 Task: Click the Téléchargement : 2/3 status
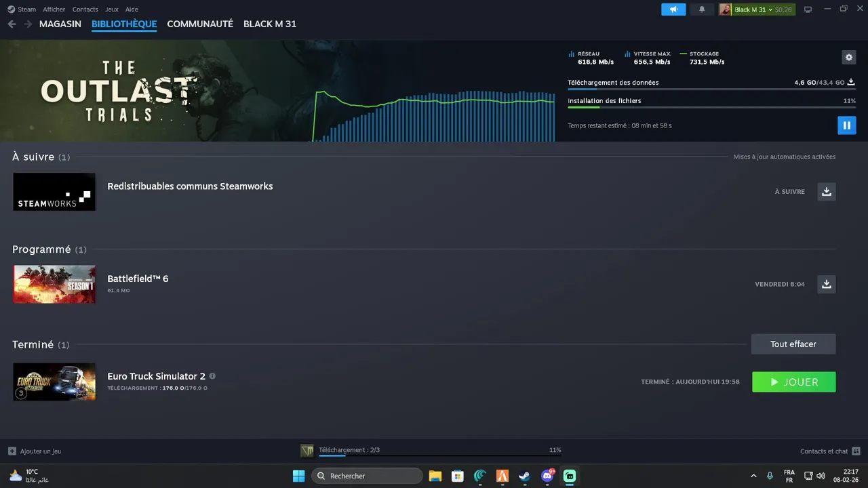point(349,450)
